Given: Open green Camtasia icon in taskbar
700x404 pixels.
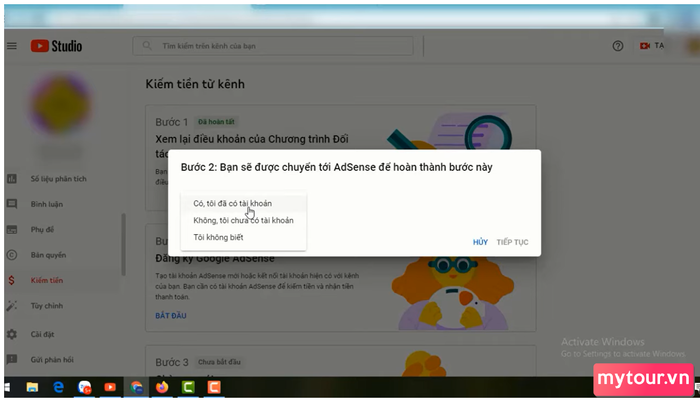Looking at the screenshot, I should (x=188, y=387).
